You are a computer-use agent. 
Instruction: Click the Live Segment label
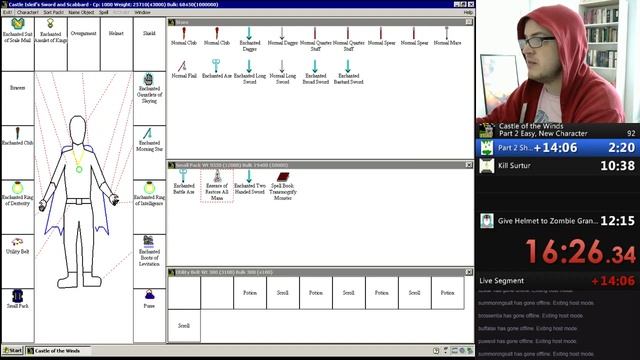pos(501,281)
